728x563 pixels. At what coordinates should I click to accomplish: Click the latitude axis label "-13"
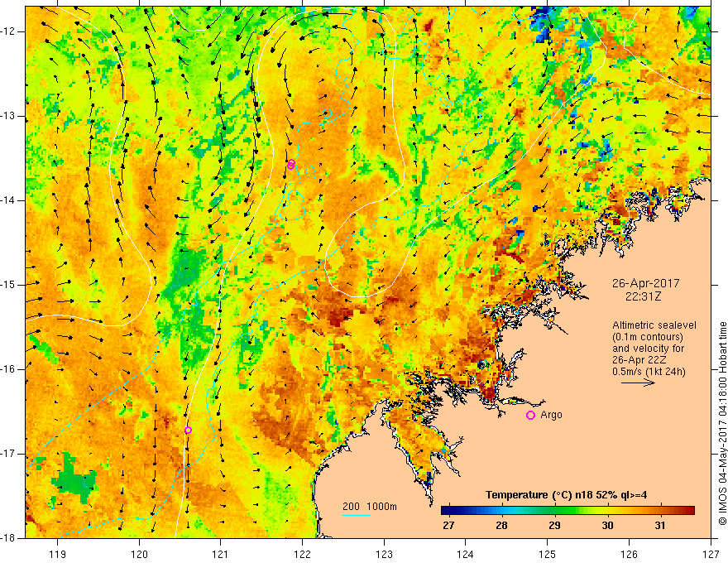(9, 116)
